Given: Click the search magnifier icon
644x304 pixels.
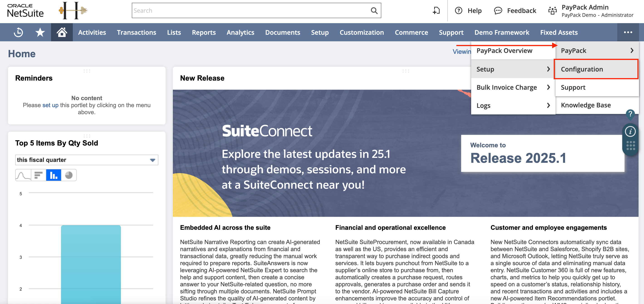Looking at the screenshot, I should [374, 10].
